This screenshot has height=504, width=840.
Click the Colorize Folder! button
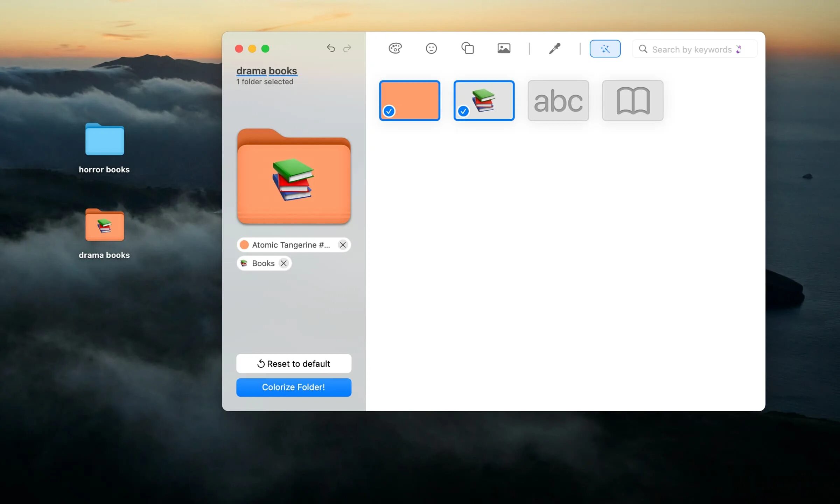click(x=294, y=387)
